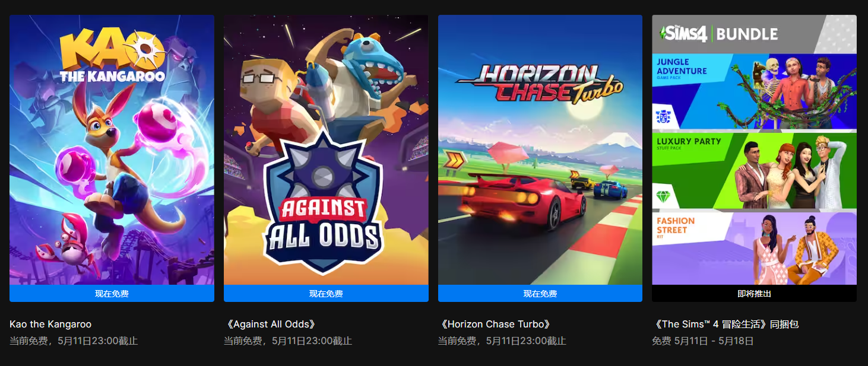Click the Luxury Party stuff pack panel
This screenshot has width=868, height=366.
point(754,170)
